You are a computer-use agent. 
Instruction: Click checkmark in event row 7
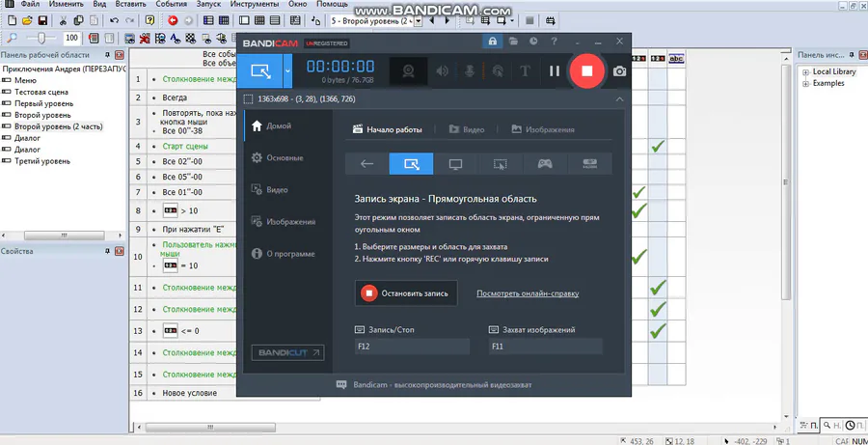pos(638,192)
